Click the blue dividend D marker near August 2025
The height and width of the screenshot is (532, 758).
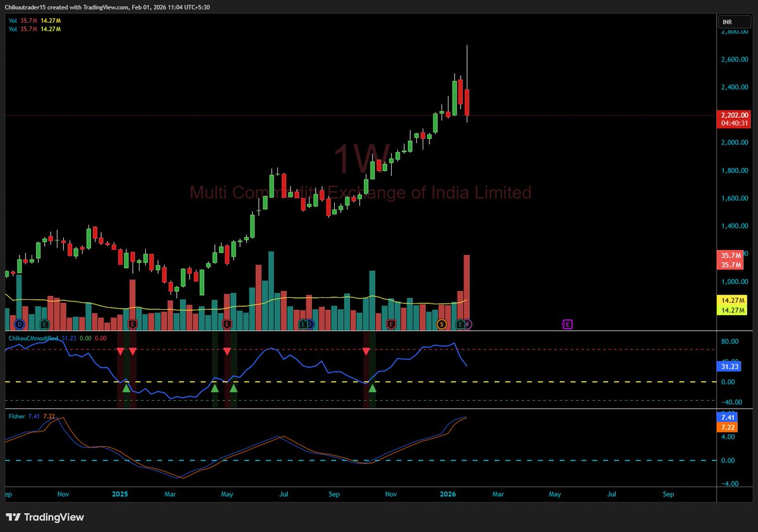point(311,324)
